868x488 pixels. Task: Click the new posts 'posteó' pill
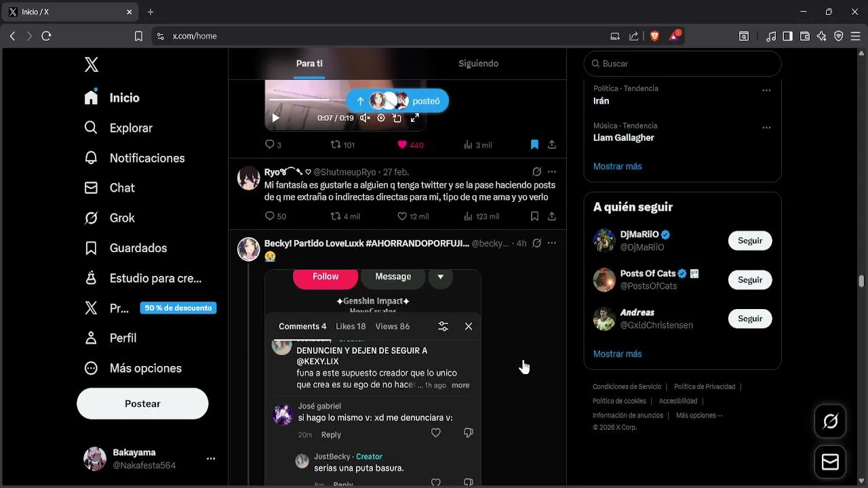click(397, 101)
